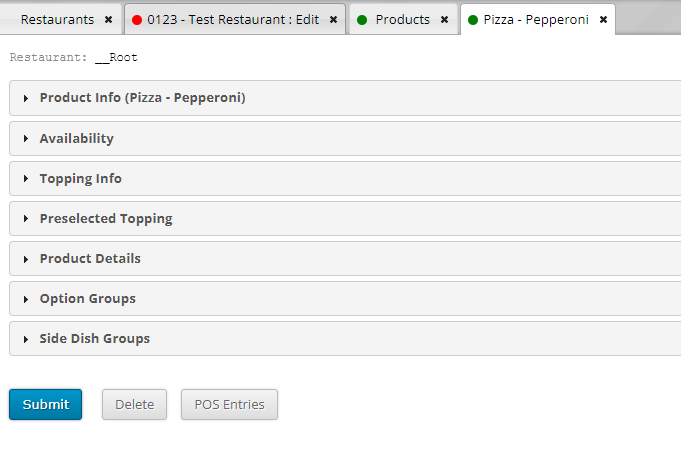Close the Restaurants tab
The height and width of the screenshot is (452, 681).
pos(109,20)
